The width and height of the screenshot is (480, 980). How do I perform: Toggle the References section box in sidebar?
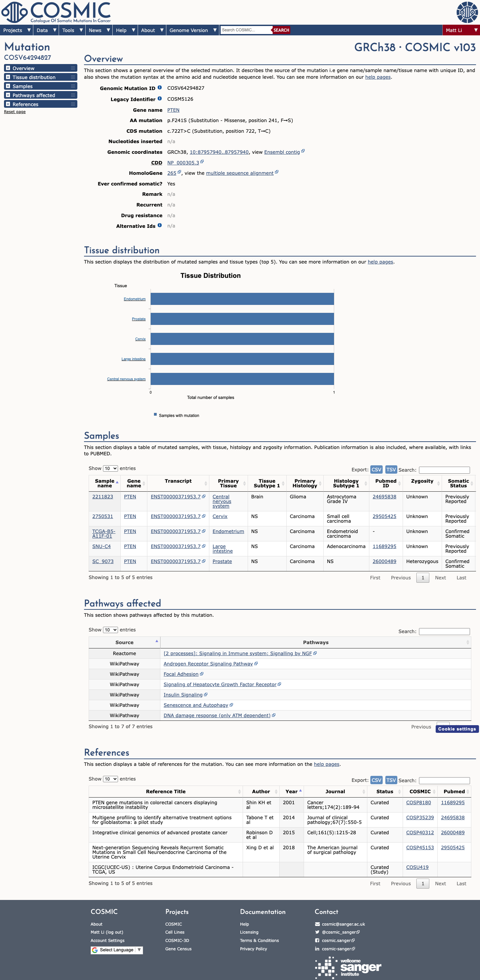coord(8,104)
